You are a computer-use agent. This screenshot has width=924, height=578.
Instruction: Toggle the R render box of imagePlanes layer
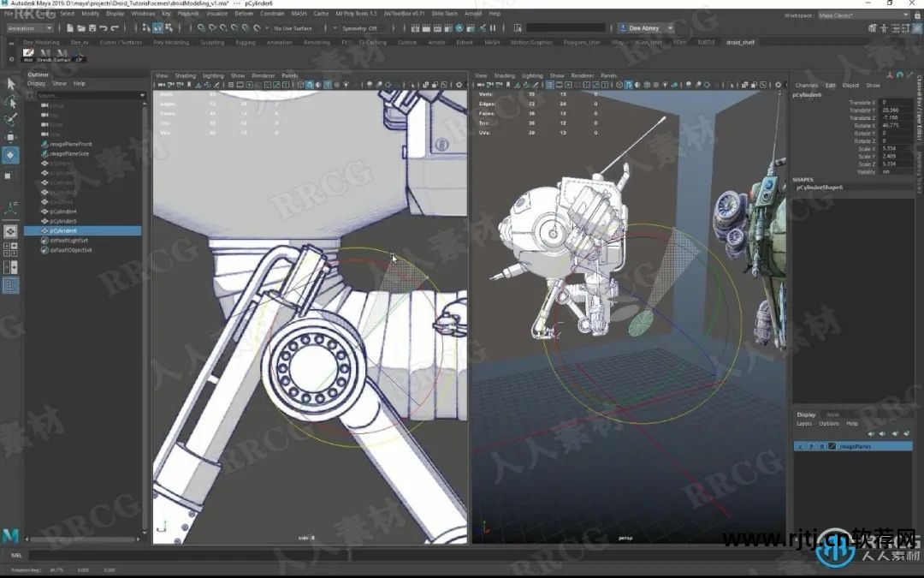pyautogui.click(x=821, y=446)
